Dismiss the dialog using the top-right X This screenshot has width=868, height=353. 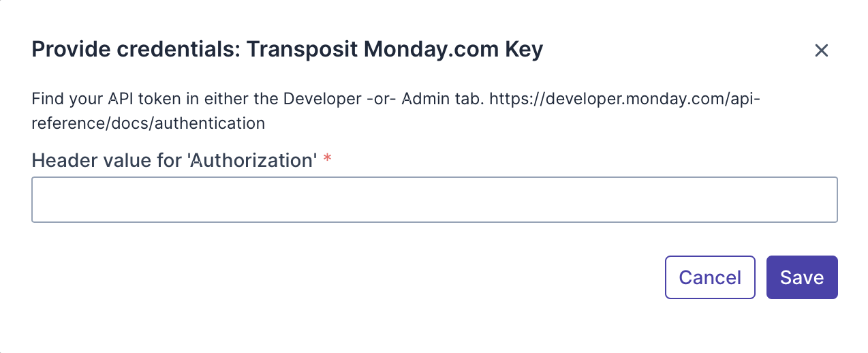(821, 50)
